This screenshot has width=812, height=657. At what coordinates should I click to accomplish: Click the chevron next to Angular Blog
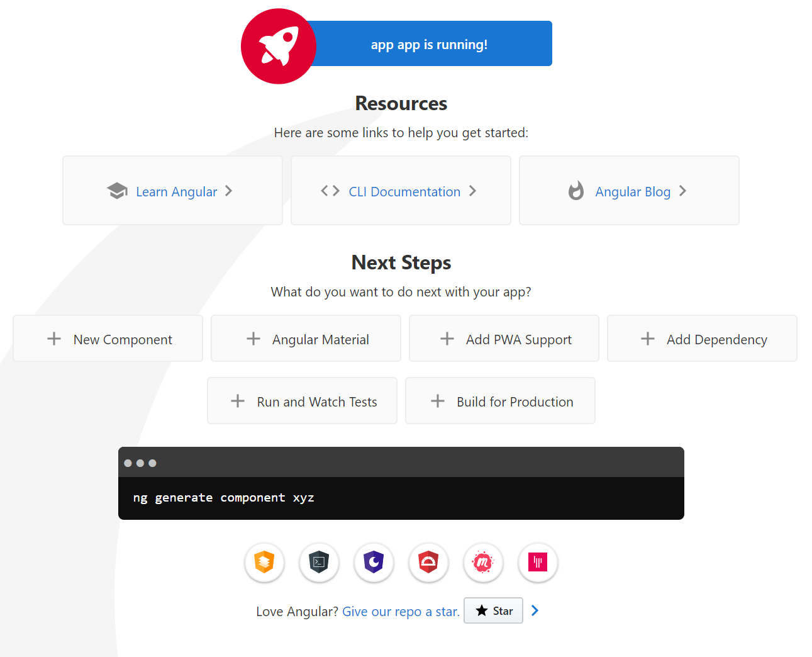682,191
